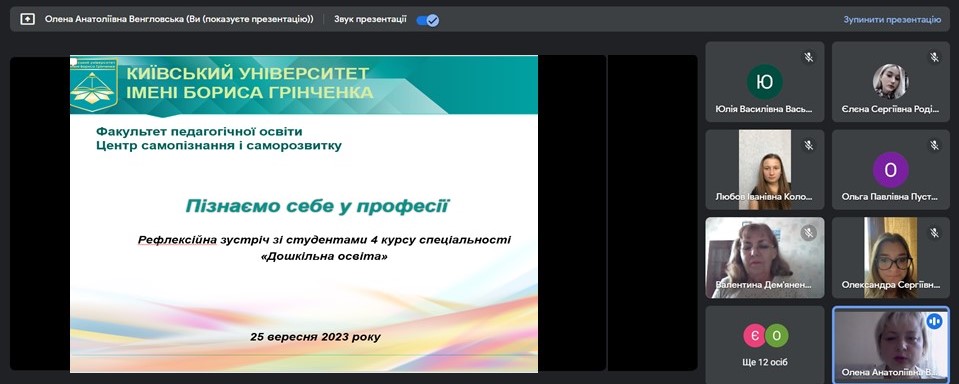Viewport: 959px width, 384px height.
Task: Click muted mic icon on Ольга Павлівна tile
Action: coord(934,145)
